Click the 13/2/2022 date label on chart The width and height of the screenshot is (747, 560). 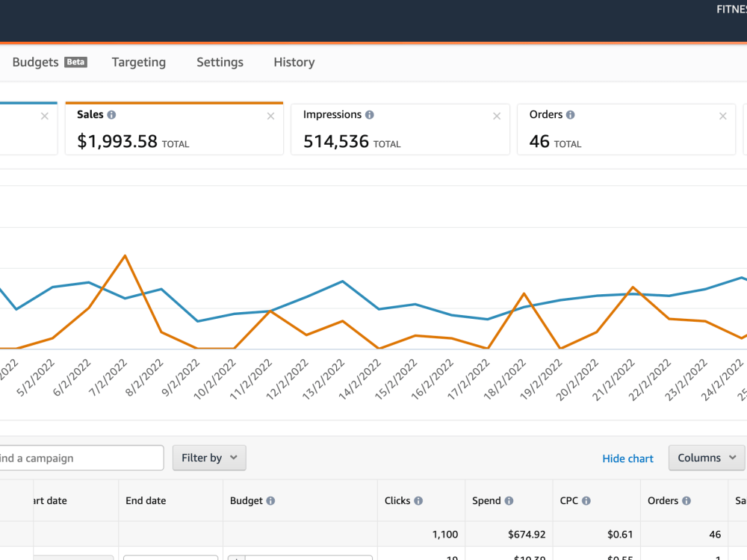(x=323, y=379)
